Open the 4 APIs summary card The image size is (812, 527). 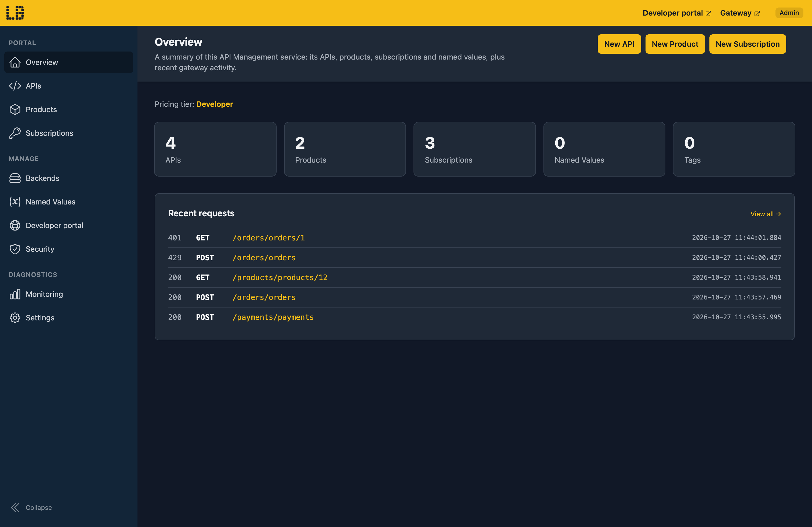[215, 149]
